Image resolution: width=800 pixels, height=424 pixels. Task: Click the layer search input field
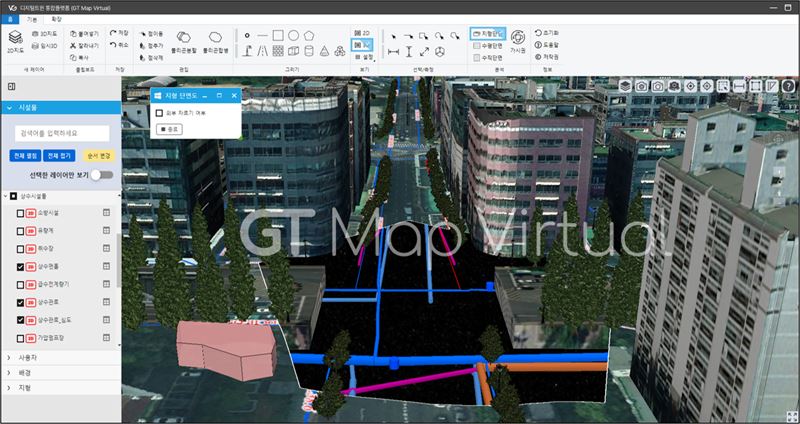61,133
